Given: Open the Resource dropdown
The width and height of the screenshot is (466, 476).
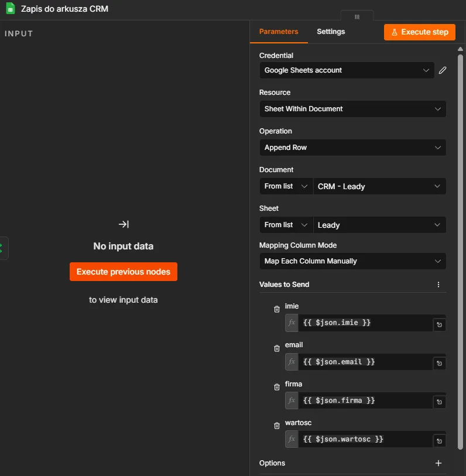Looking at the screenshot, I should pyautogui.click(x=353, y=109).
